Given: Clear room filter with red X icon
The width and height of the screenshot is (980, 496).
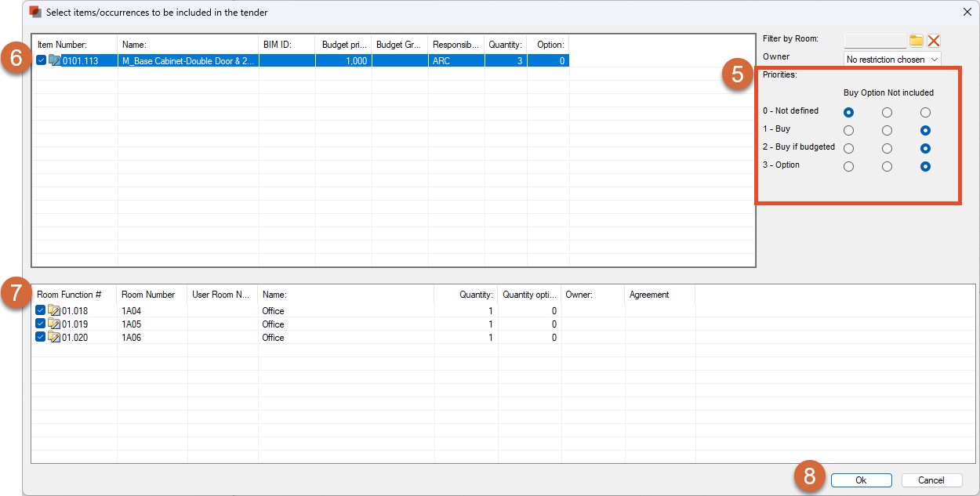Looking at the screenshot, I should pyautogui.click(x=933, y=41).
